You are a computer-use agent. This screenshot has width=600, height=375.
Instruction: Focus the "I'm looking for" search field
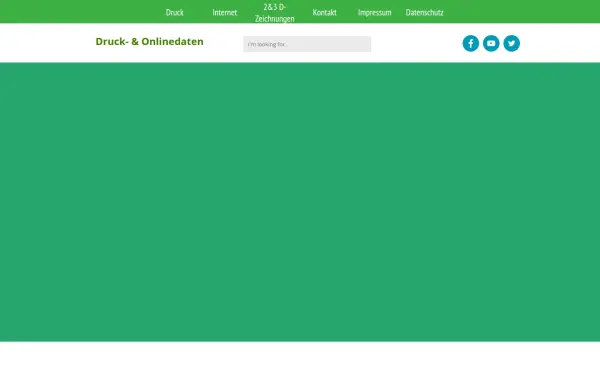(x=307, y=44)
